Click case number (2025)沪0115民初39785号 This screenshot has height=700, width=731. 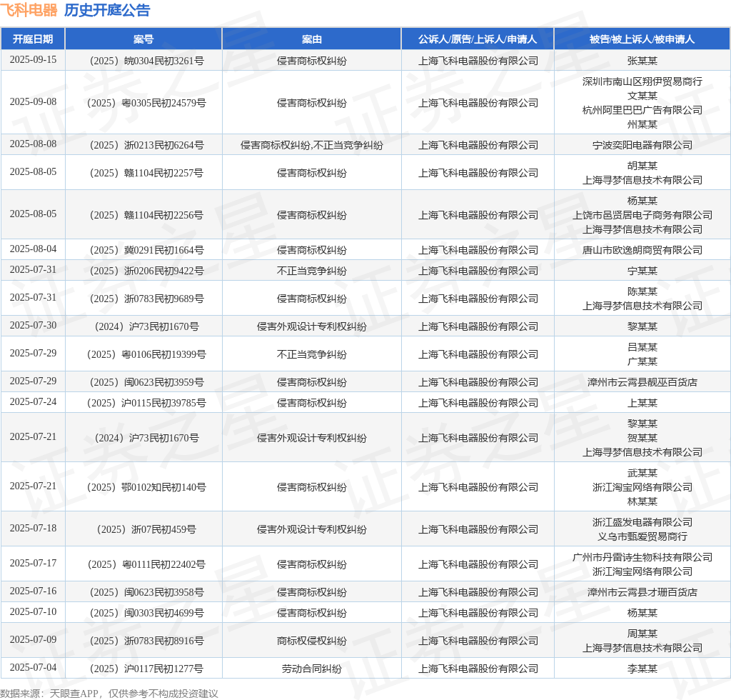pyautogui.click(x=146, y=403)
